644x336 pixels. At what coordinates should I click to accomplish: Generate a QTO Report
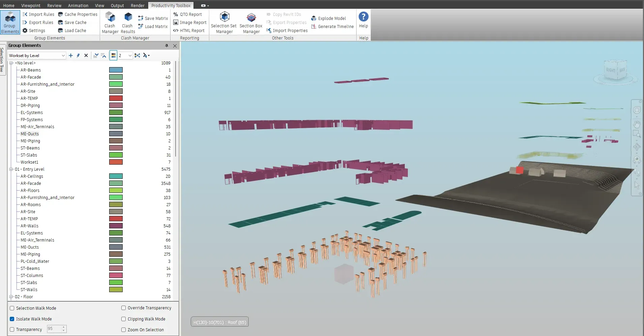[188, 14]
